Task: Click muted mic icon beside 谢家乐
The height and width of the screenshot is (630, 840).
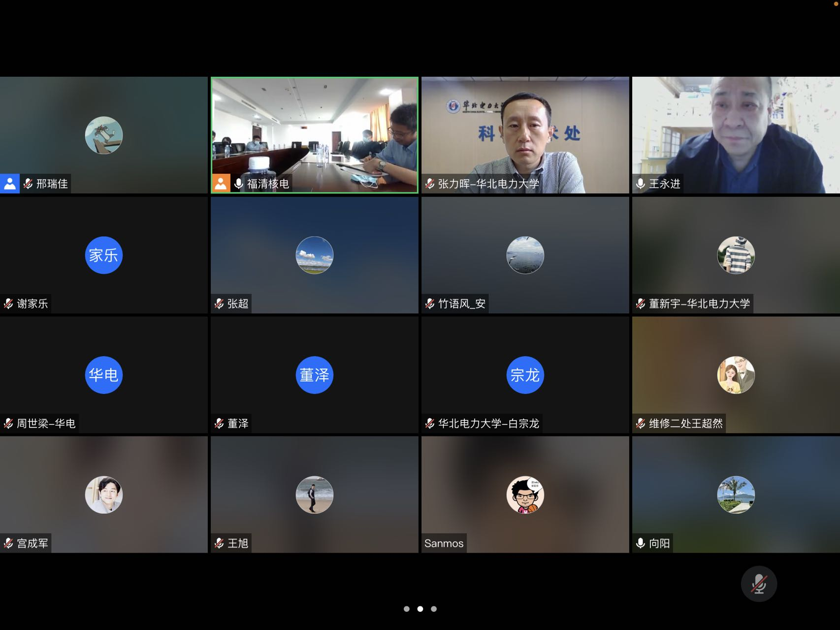Action: (x=8, y=303)
